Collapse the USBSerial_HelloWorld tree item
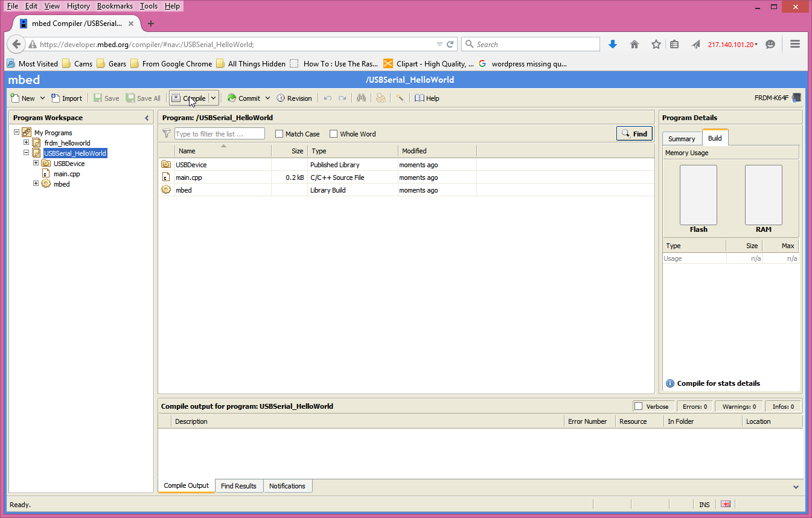The height and width of the screenshot is (518, 812). [26, 153]
